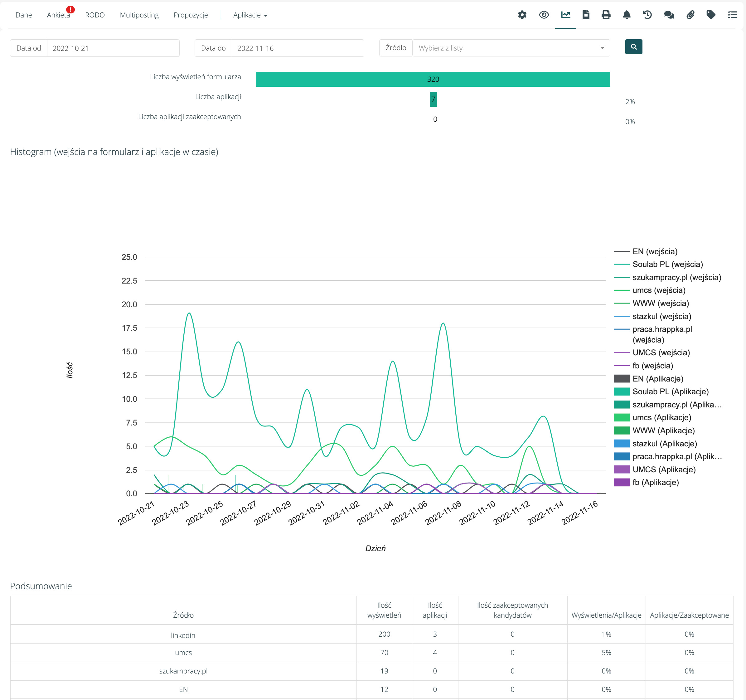The width and height of the screenshot is (746, 700).
Task: Click the tag label icon
Action: [711, 15]
